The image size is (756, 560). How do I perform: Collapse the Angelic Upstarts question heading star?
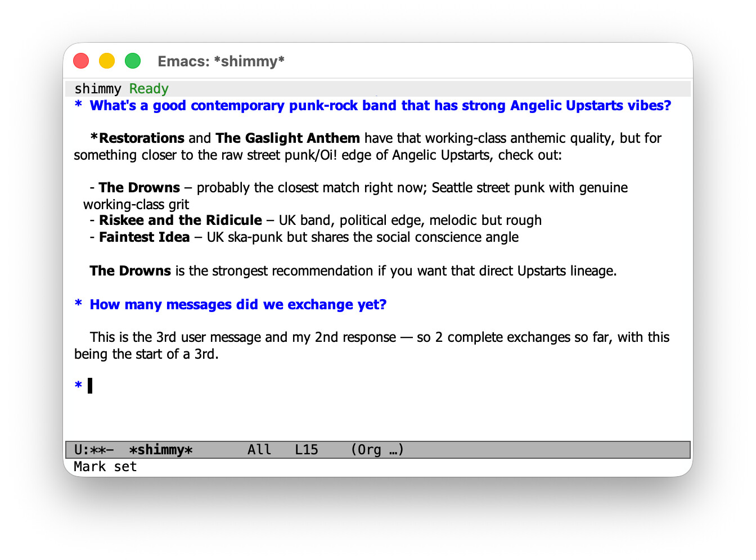(78, 105)
